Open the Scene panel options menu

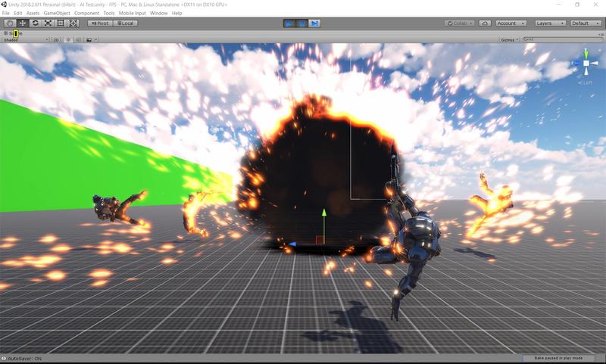[601, 34]
